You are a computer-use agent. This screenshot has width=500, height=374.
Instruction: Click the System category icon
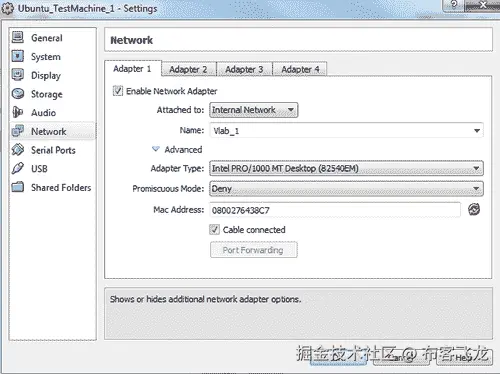(18, 56)
